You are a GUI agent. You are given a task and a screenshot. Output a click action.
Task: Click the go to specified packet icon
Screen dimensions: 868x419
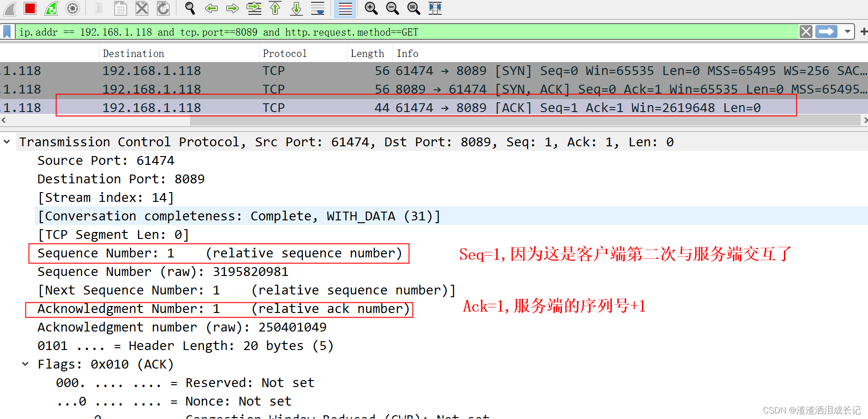click(x=254, y=8)
